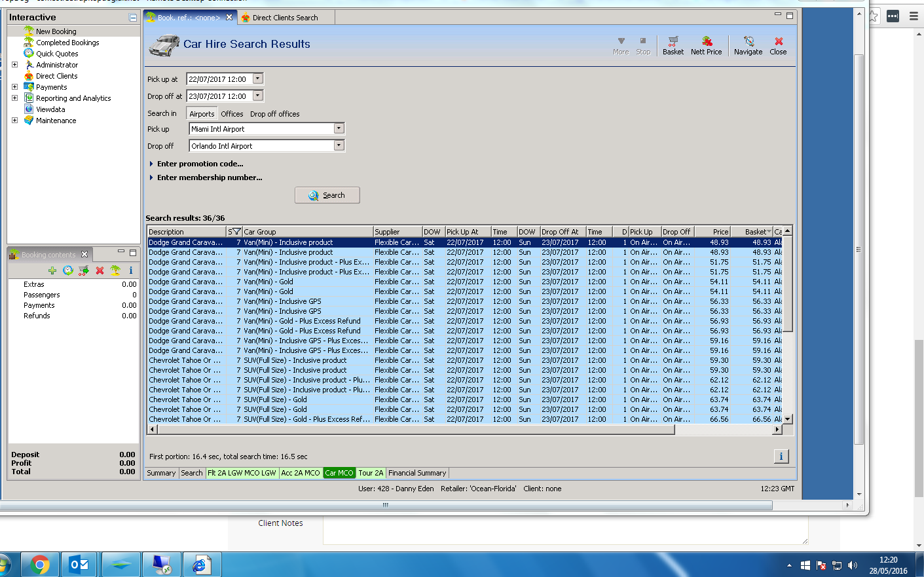Click the basket arrow icon in Booking contents
This screenshot has height=577, width=924.
coord(84,270)
